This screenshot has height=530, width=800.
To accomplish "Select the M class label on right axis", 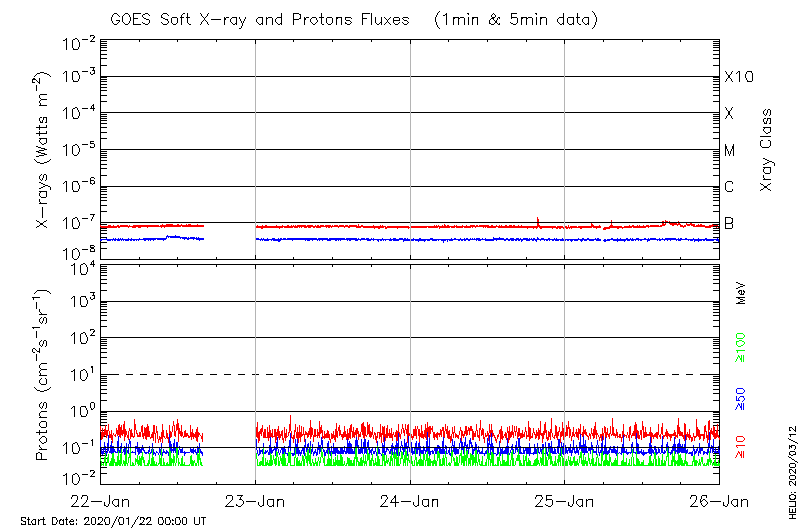I will pos(730,151).
